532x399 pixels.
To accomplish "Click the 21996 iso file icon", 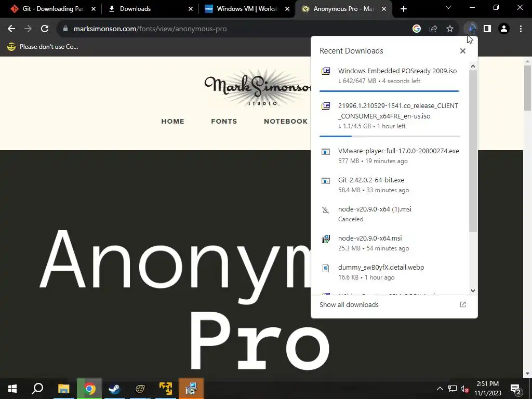I will pyautogui.click(x=326, y=106).
